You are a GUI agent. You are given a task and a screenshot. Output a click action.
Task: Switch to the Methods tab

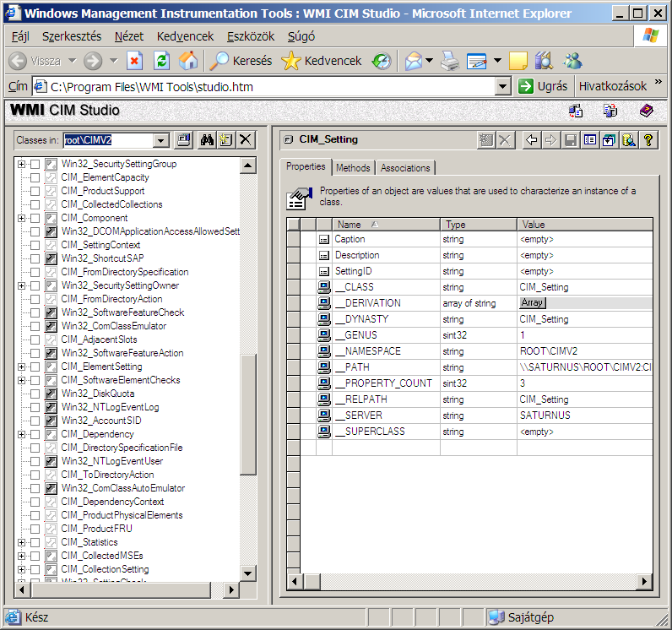pyautogui.click(x=353, y=168)
